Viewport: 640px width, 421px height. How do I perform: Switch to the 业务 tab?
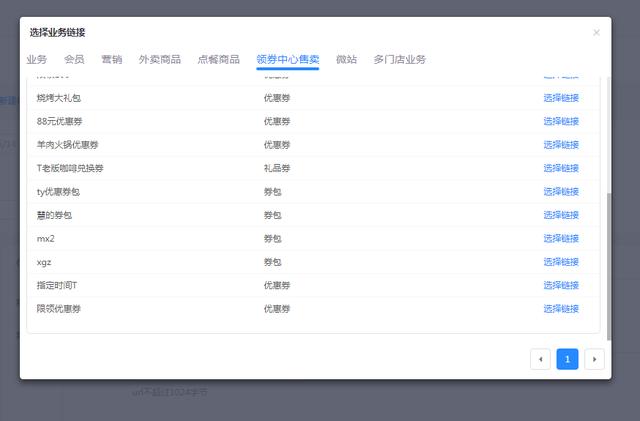tap(37, 60)
